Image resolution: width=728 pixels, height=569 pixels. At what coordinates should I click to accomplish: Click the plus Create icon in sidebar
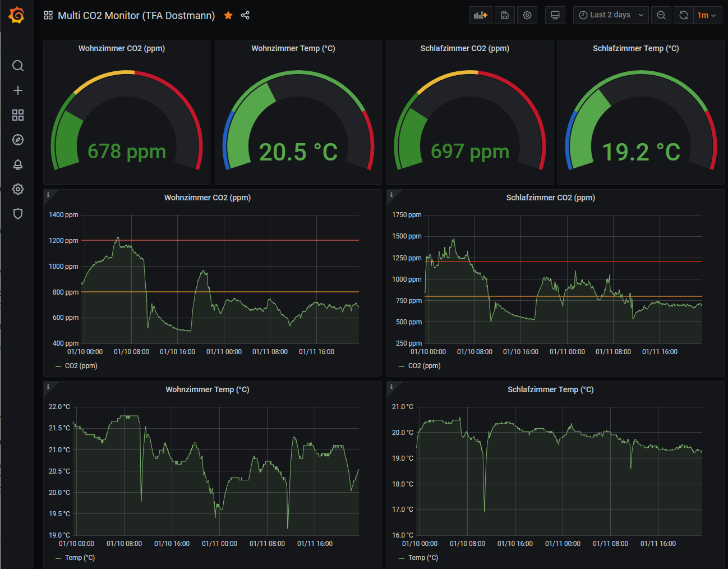click(18, 90)
